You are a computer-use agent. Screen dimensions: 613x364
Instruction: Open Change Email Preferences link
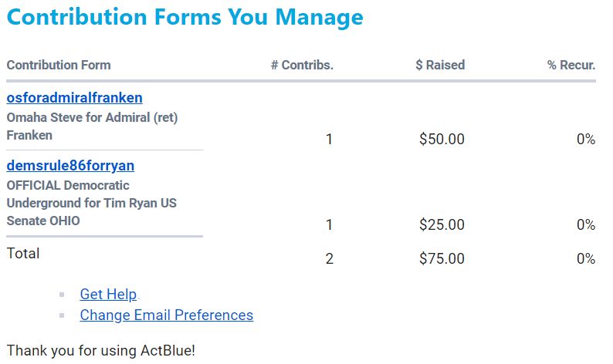166,315
